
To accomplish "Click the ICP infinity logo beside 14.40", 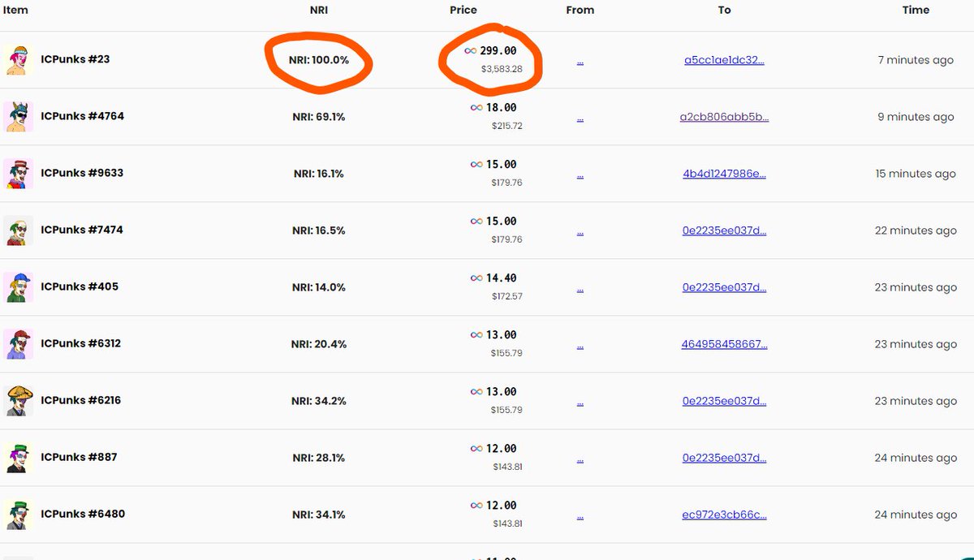I will [476, 278].
